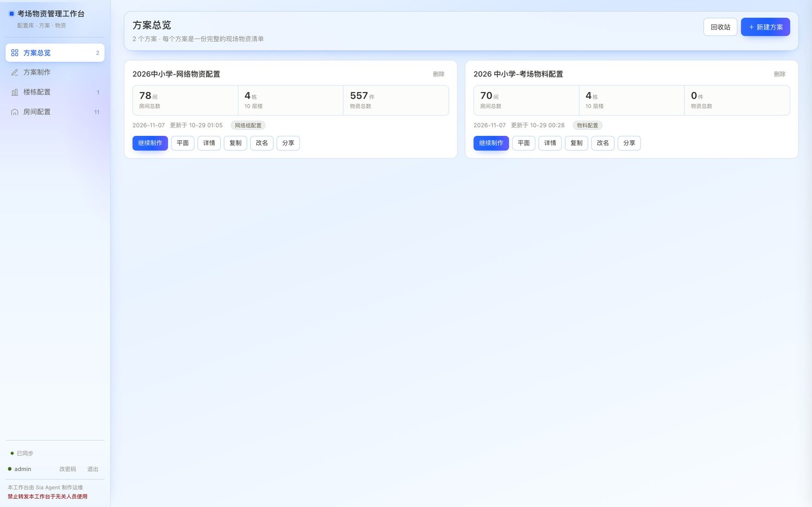This screenshot has width=812, height=507.
Task: Click the admin username
Action: tap(23, 469)
